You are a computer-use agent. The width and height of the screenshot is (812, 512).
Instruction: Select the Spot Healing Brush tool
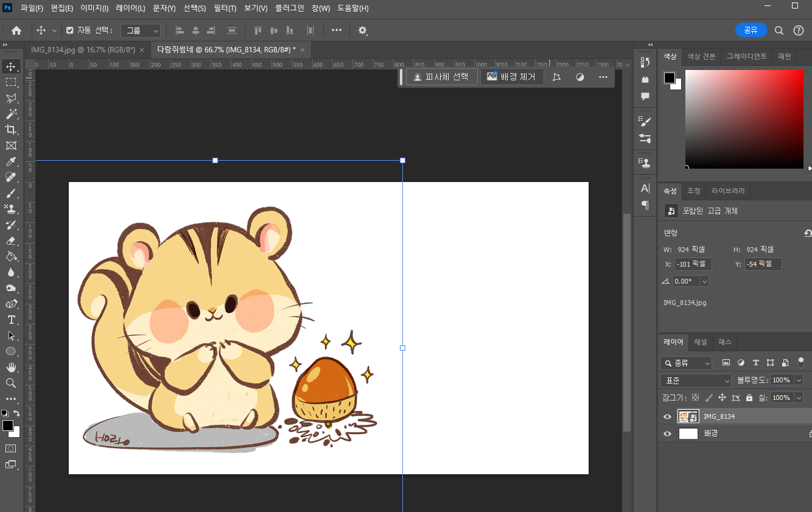pyautogui.click(x=11, y=177)
